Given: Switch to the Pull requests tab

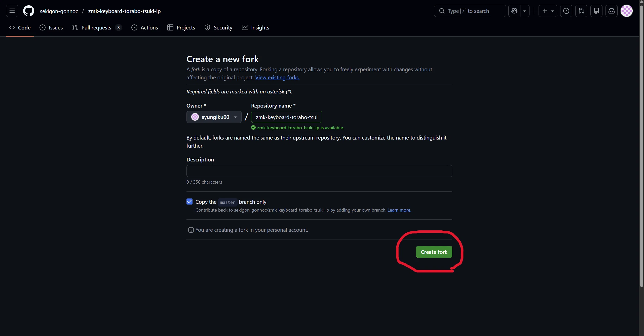Looking at the screenshot, I should point(97,28).
